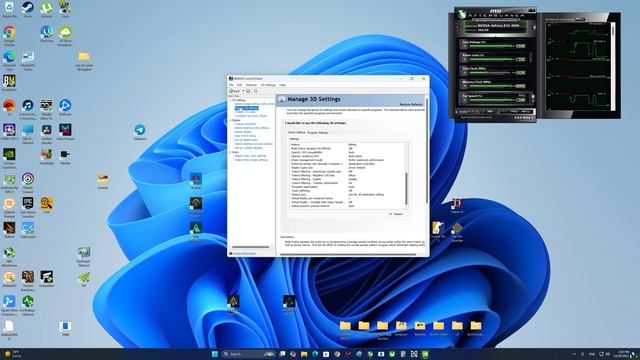Click the Afterburner monitor graph scrollbar
The image size is (640, 360).
click(x=613, y=66)
